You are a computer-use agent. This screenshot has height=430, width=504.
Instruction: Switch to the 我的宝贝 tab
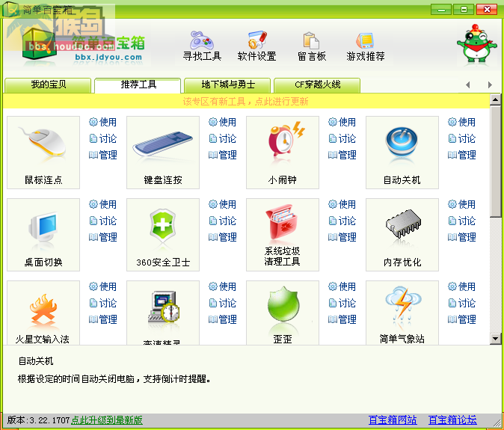tap(48, 85)
